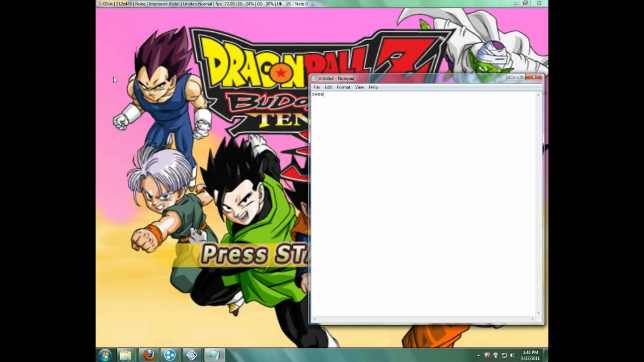Viewport: 644px width, 362px height.
Task: Open the Edit menu in Notepad
Action: tap(328, 87)
